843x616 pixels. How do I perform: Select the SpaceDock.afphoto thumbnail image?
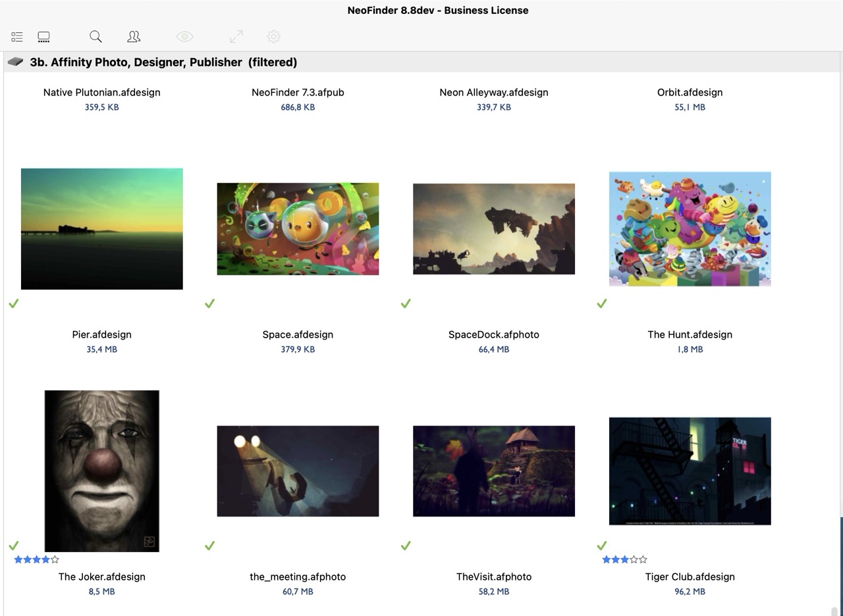point(493,228)
